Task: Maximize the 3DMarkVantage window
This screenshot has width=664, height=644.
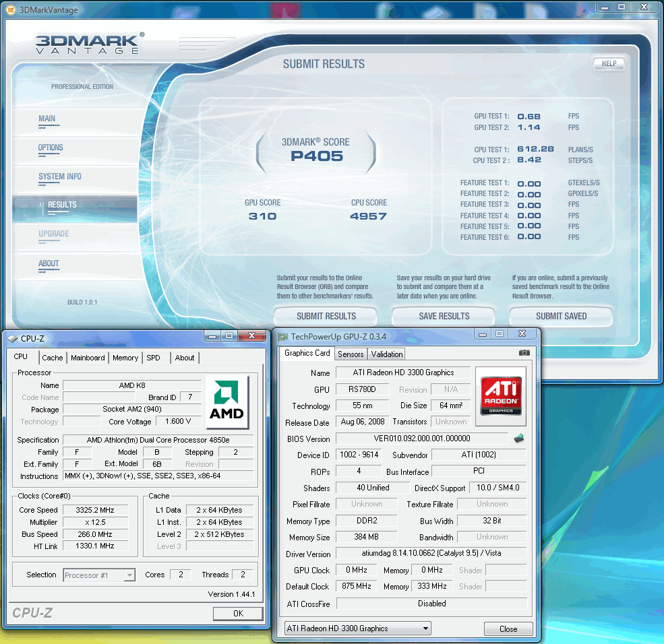Action: pos(622,7)
